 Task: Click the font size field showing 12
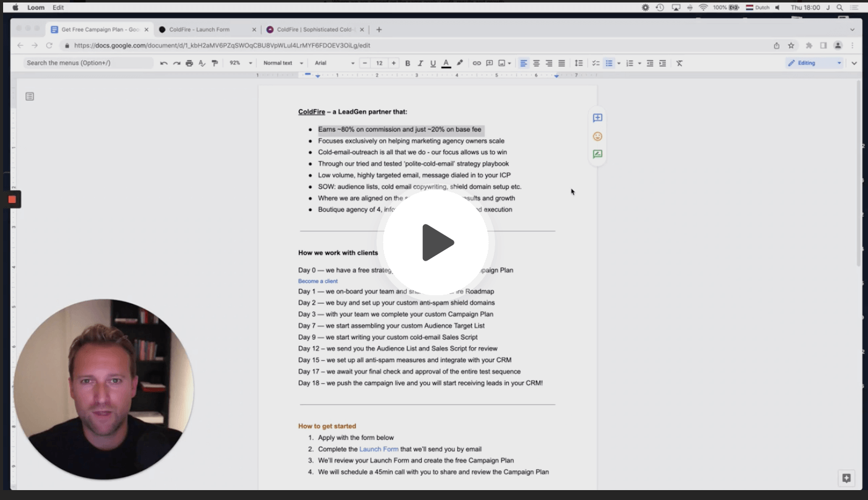tap(379, 63)
